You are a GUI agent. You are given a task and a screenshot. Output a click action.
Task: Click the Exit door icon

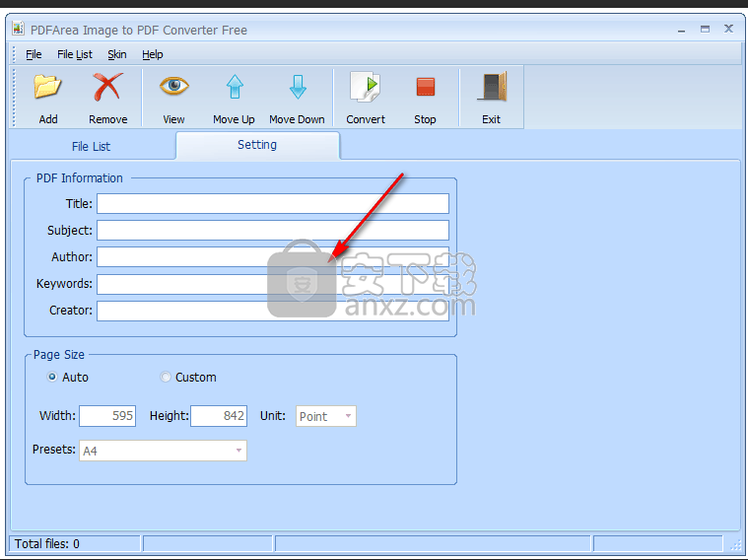pos(492,87)
